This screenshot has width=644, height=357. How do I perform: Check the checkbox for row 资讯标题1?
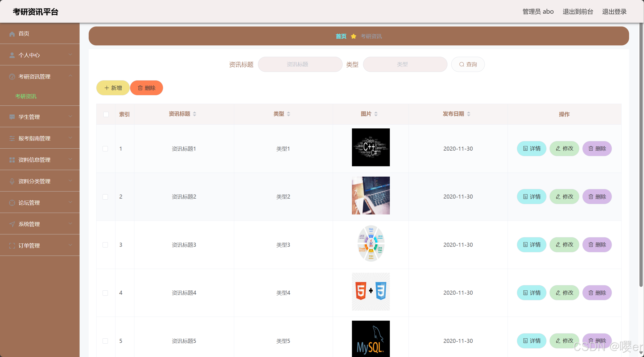(x=105, y=149)
